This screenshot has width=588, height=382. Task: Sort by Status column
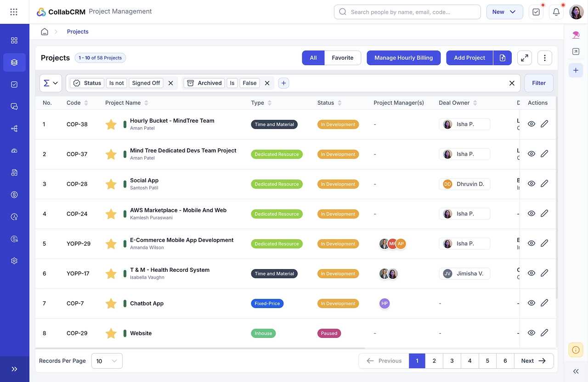click(339, 103)
